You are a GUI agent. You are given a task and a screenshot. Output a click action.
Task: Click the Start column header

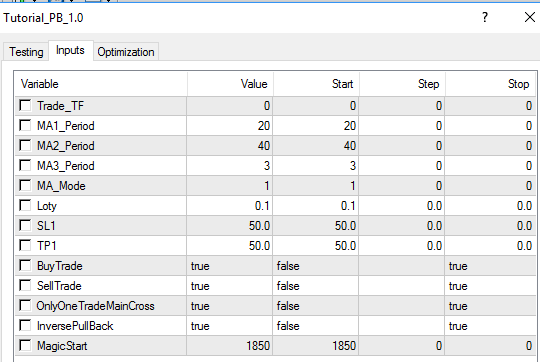(x=316, y=84)
